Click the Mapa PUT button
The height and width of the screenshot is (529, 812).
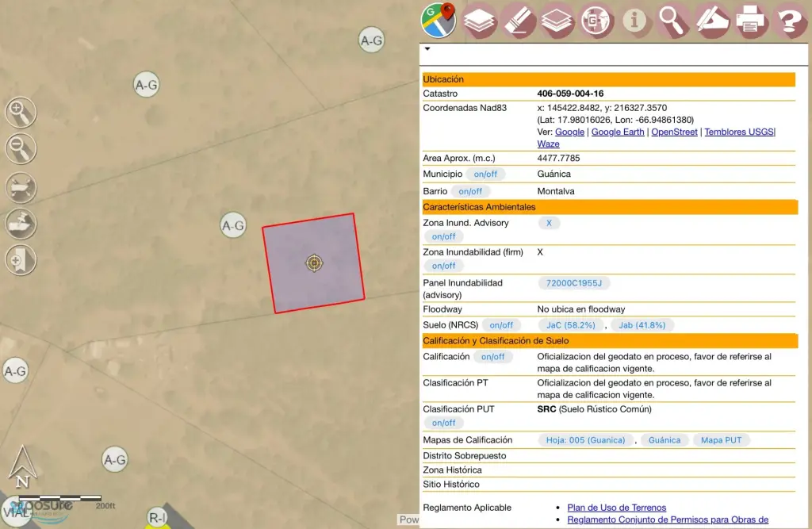pos(722,439)
